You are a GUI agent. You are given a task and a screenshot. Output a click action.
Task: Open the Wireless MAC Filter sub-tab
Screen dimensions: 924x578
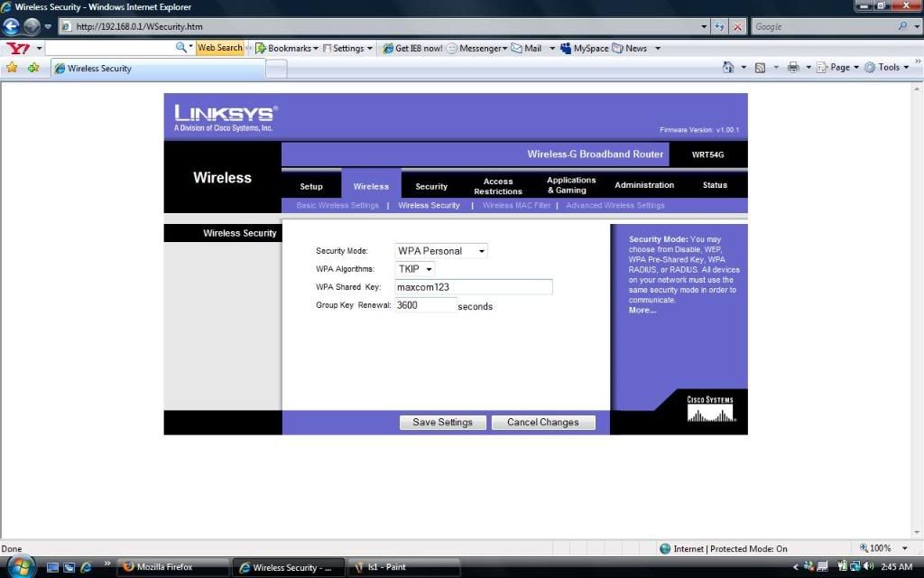(516, 205)
